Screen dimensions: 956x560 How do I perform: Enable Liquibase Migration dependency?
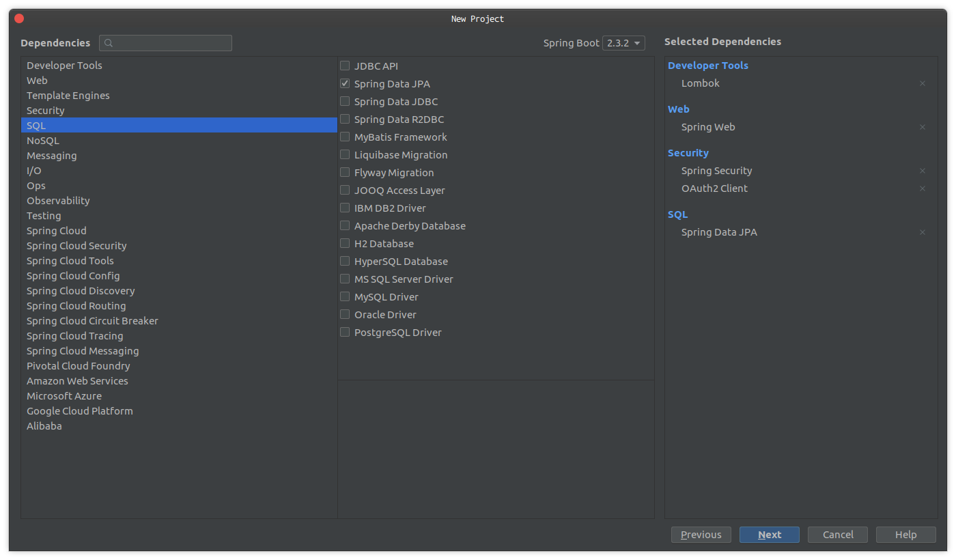point(345,155)
